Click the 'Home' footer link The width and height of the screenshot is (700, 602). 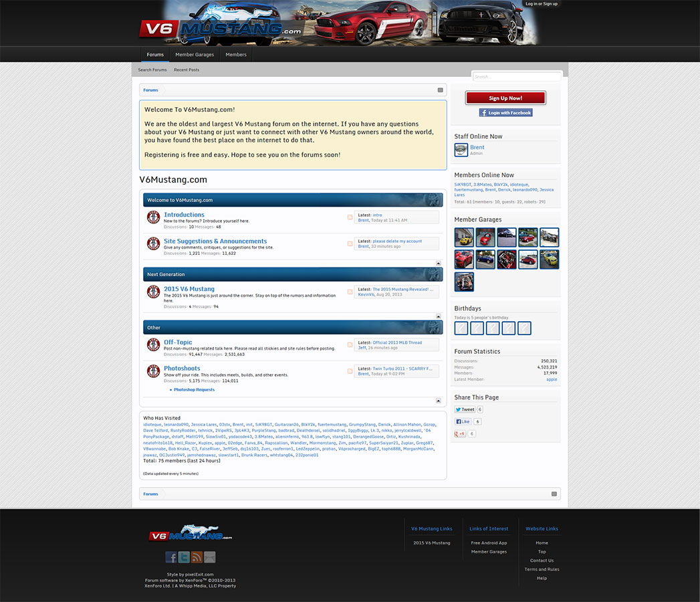click(x=542, y=543)
